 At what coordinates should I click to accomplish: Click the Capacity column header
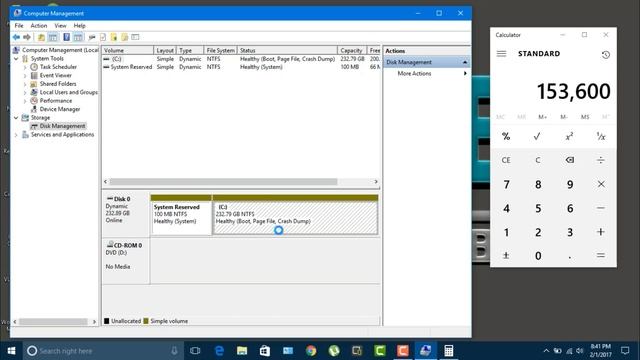pyautogui.click(x=352, y=51)
